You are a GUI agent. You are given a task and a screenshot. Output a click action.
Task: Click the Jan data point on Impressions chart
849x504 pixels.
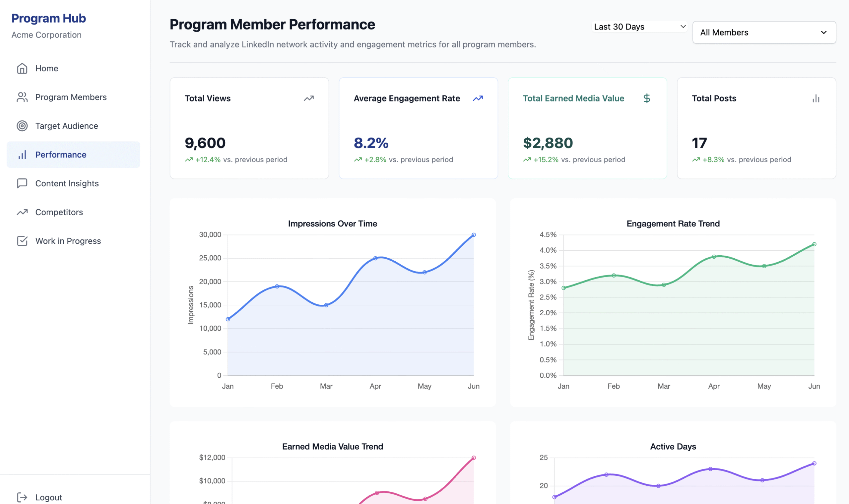(x=228, y=319)
